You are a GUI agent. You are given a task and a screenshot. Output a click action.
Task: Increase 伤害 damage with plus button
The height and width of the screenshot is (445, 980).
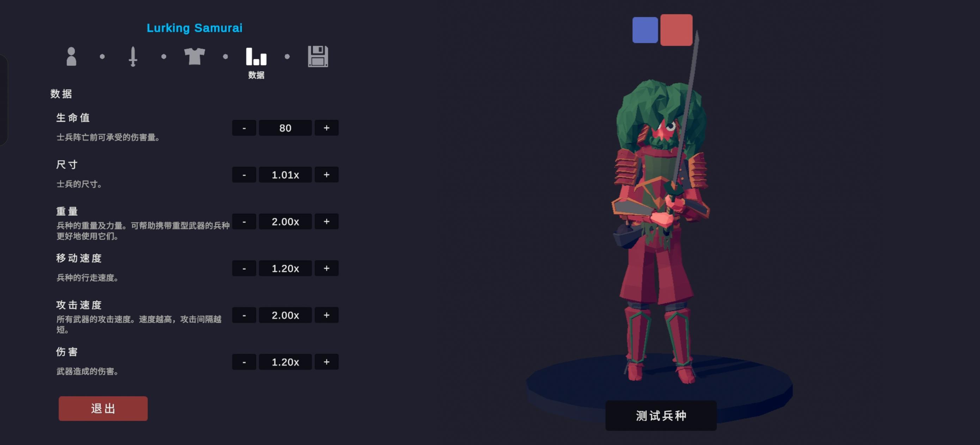pyautogui.click(x=326, y=362)
